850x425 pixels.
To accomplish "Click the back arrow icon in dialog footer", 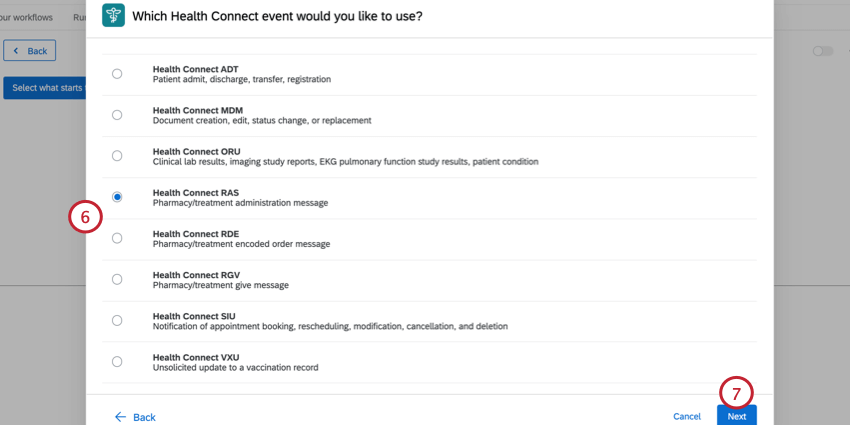I will click(x=120, y=416).
